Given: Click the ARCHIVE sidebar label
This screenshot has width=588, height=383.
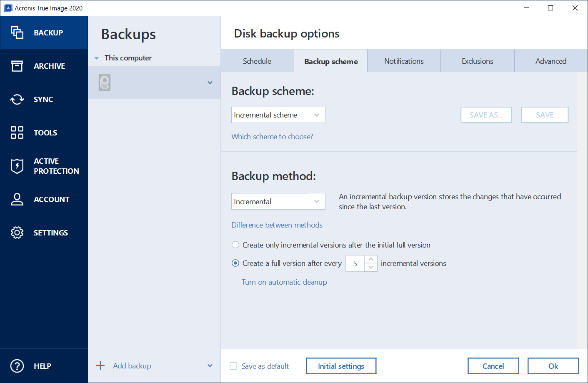Looking at the screenshot, I should (49, 66).
